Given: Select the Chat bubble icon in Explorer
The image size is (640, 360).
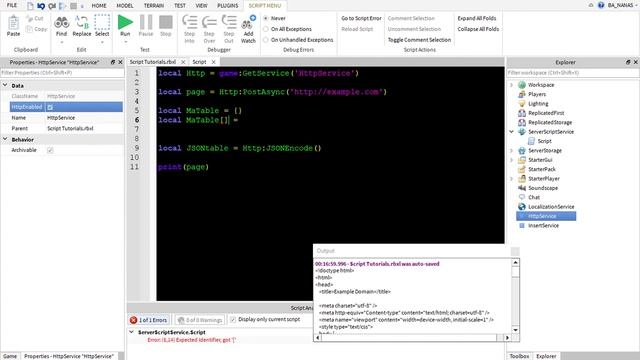Looking at the screenshot, I should [x=522, y=198].
